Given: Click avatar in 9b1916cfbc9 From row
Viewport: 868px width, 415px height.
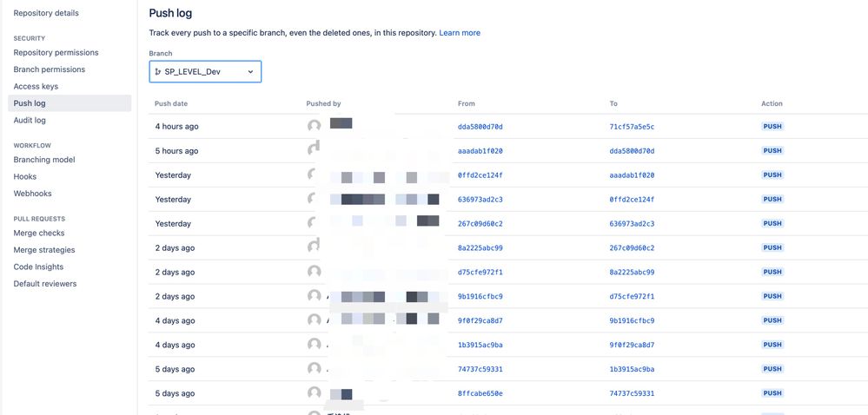Looking at the screenshot, I should [x=315, y=296].
